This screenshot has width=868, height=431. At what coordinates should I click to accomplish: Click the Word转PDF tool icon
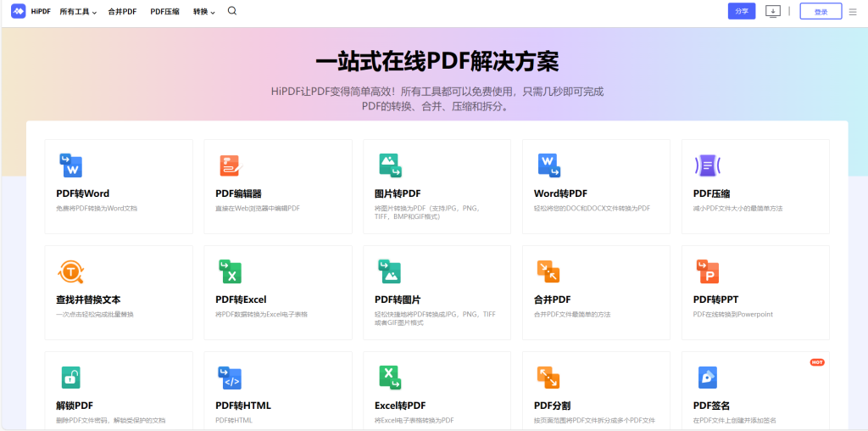pyautogui.click(x=549, y=165)
